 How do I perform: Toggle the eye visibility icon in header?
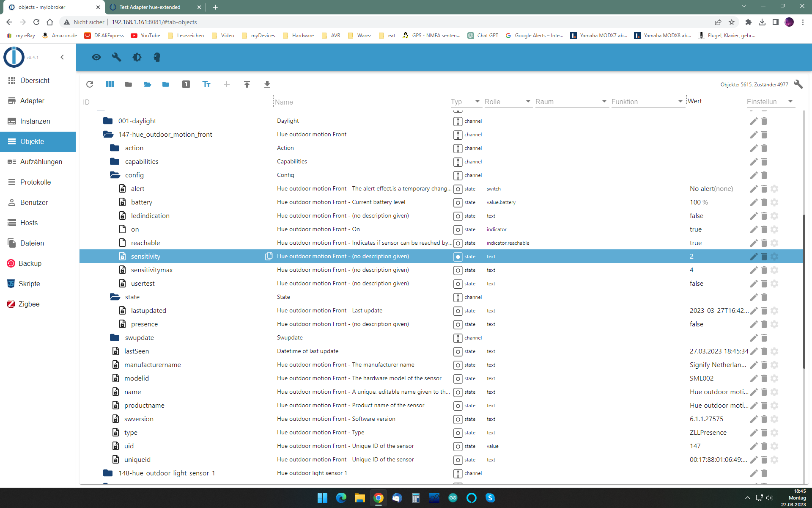[96, 57]
